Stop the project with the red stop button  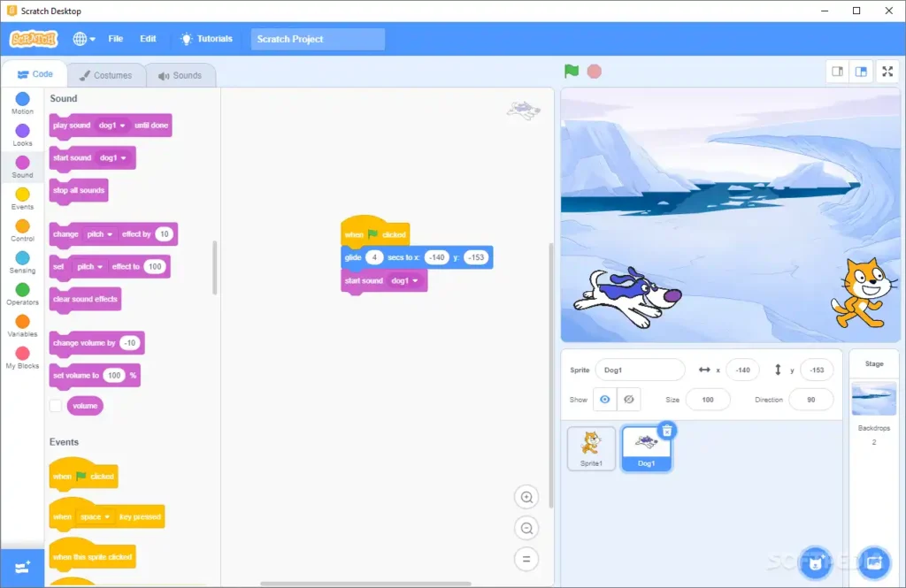(x=594, y=71)
